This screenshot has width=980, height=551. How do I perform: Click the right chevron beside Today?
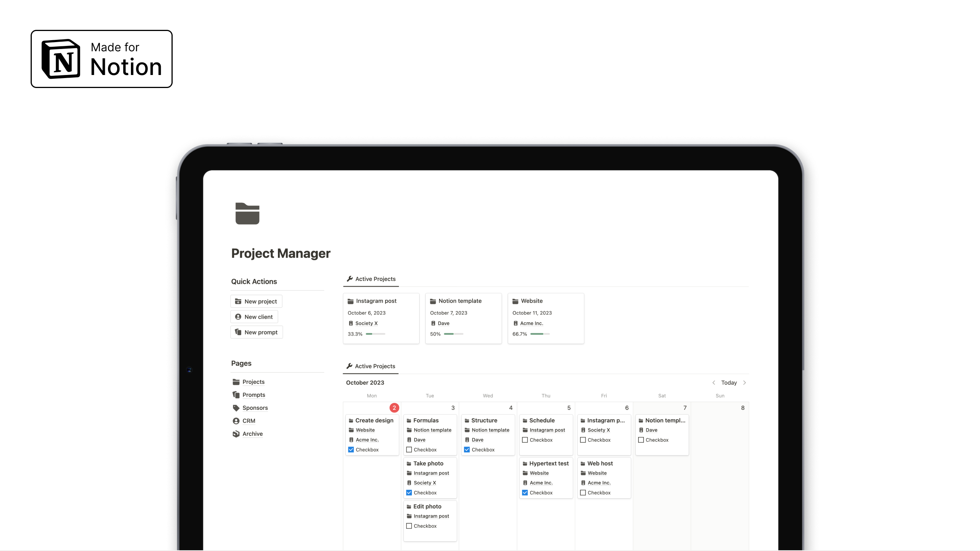(x=745, y=382)
